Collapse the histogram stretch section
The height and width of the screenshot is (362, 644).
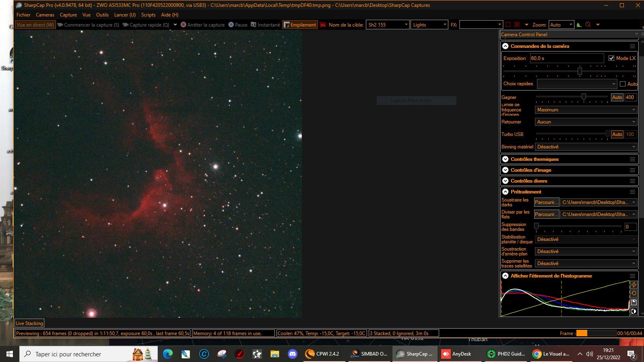tap(506, 276)
